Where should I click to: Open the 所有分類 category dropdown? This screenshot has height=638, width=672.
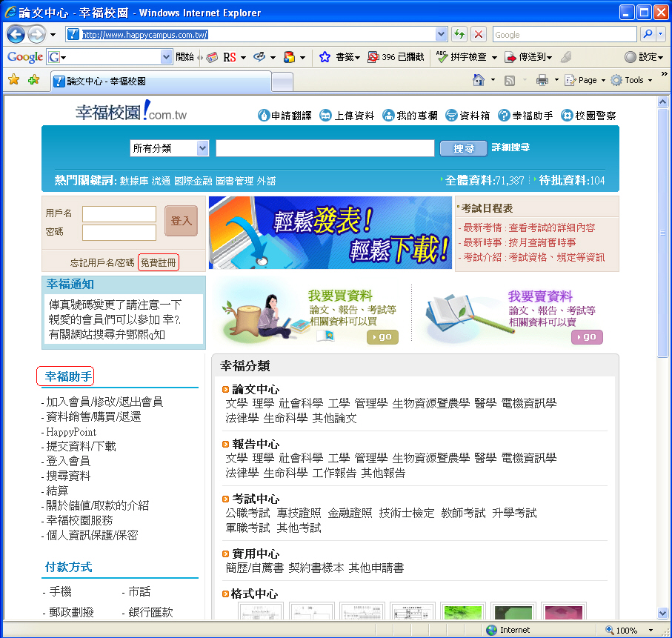click(169, 148)
